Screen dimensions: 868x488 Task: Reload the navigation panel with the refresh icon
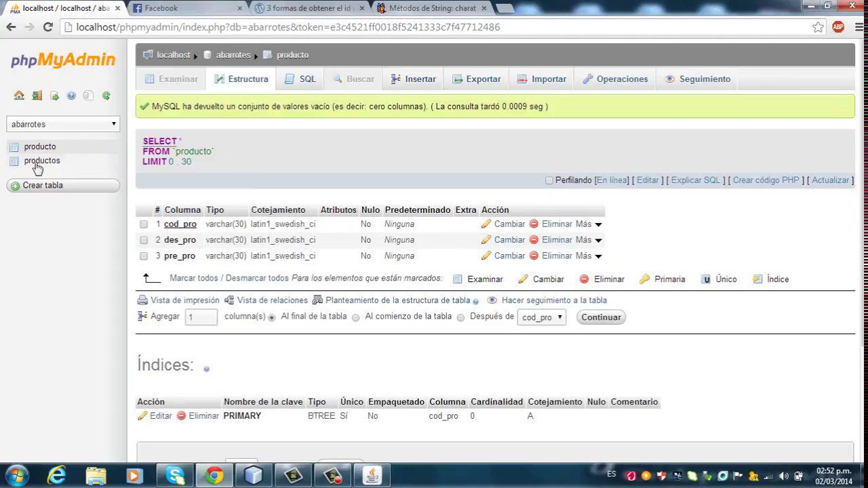pyautogui.click(x=106, y=96)
